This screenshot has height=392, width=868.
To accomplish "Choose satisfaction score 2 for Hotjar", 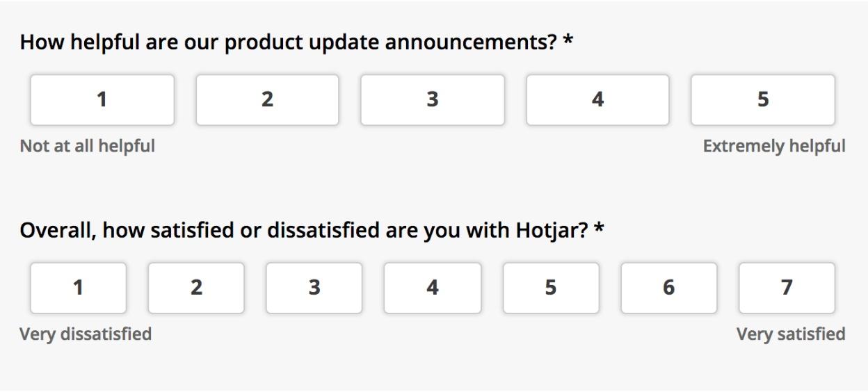I will pyautogui.click(x=197, y=288).
